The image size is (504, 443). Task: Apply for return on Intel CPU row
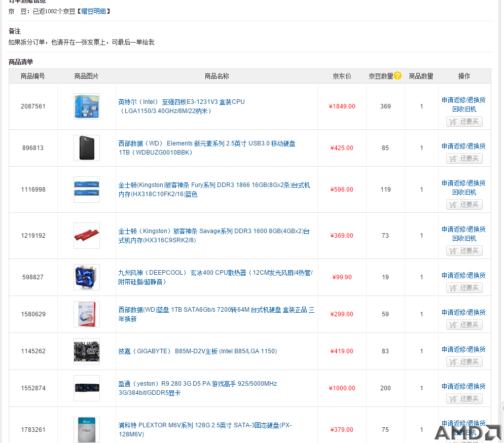coord(463,100)
